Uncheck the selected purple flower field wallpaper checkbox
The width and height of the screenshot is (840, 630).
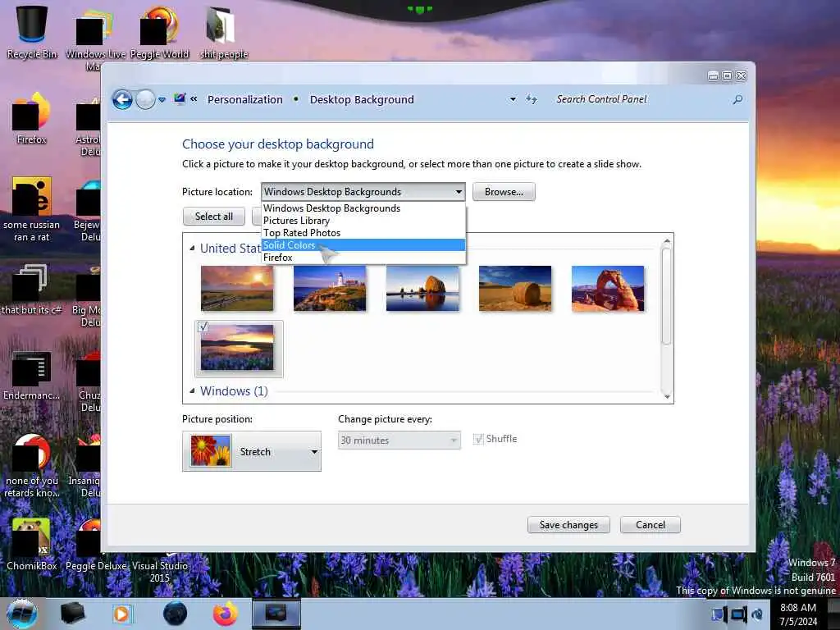click(x=203, y=326)
